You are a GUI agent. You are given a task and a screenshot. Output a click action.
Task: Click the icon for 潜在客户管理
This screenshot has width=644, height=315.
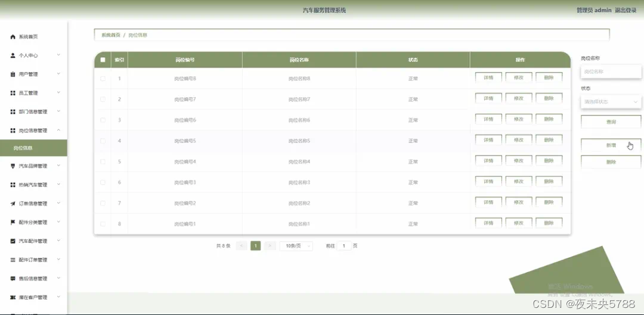pyautogui.click(x=13, y=297)
